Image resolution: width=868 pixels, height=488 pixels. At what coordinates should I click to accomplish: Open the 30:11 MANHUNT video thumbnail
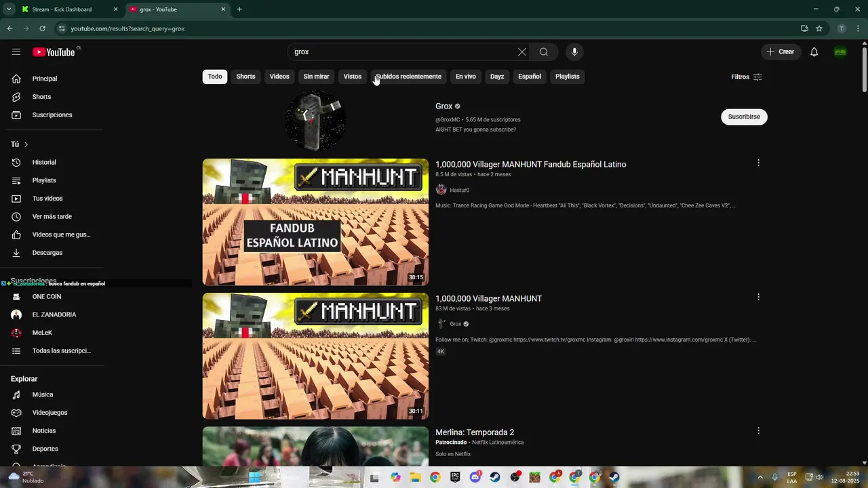(x=315, y=356)
